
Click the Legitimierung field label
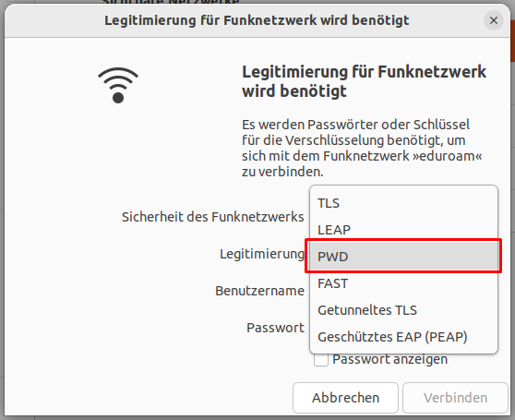(262, 254)
